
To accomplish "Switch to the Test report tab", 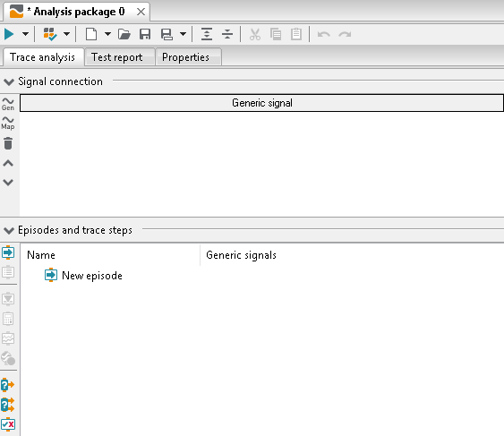I will click(x=117, y=57).
